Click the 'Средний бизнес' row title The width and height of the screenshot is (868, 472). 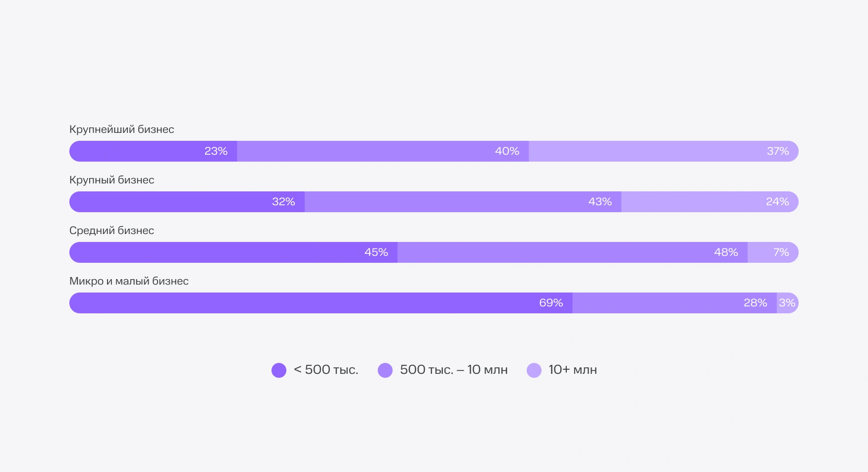(x=112, y=231)
